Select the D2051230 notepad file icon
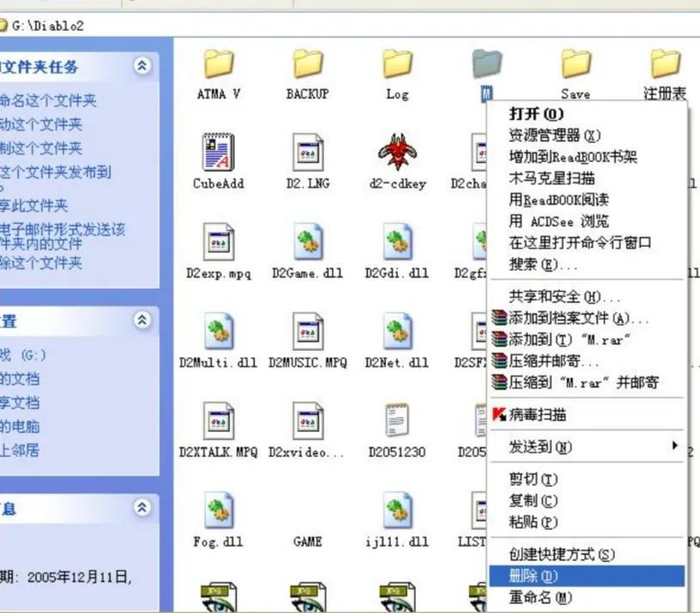700x613 pixels. (397, 420)
